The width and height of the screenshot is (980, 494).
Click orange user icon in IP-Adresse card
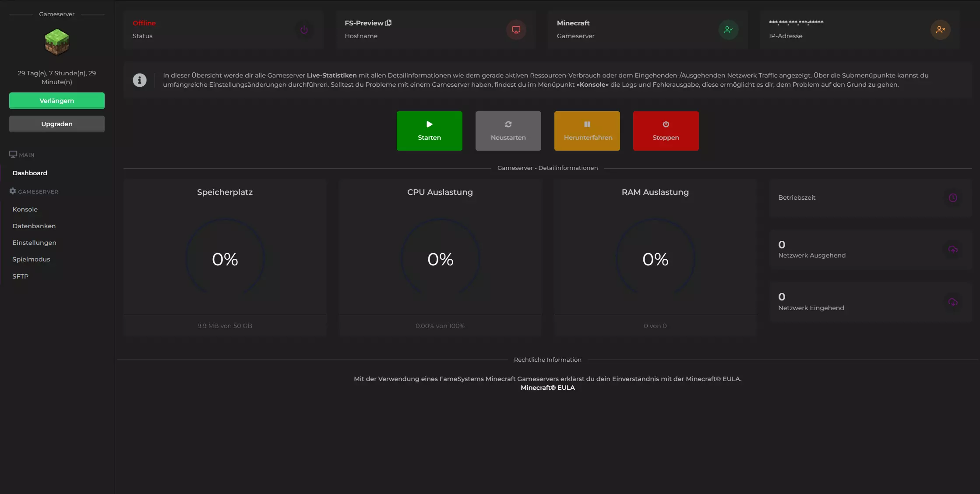pyautogui.click(x=940, y=30)
